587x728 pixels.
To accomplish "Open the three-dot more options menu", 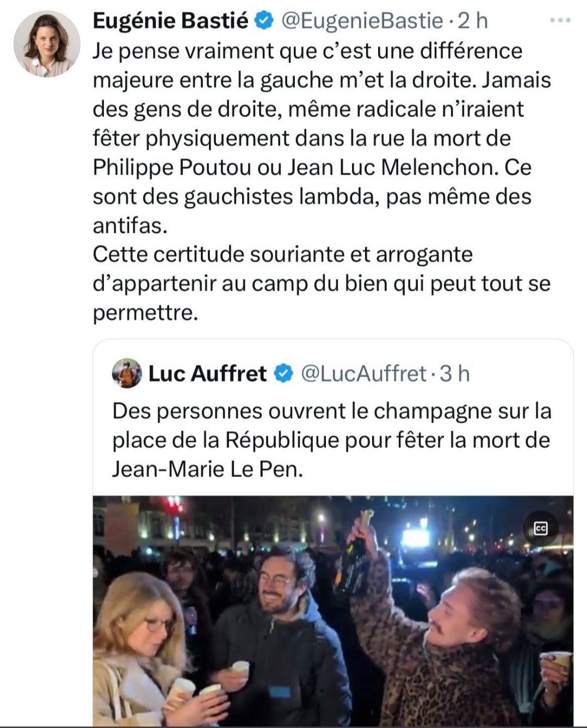I will (560, 21).
